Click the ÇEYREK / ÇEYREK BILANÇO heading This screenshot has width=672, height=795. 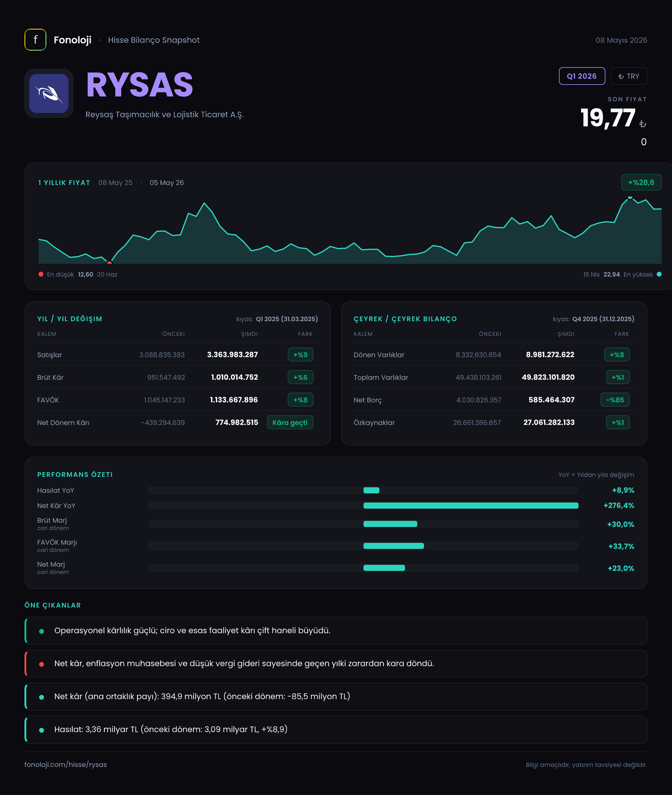coord(405,319)
